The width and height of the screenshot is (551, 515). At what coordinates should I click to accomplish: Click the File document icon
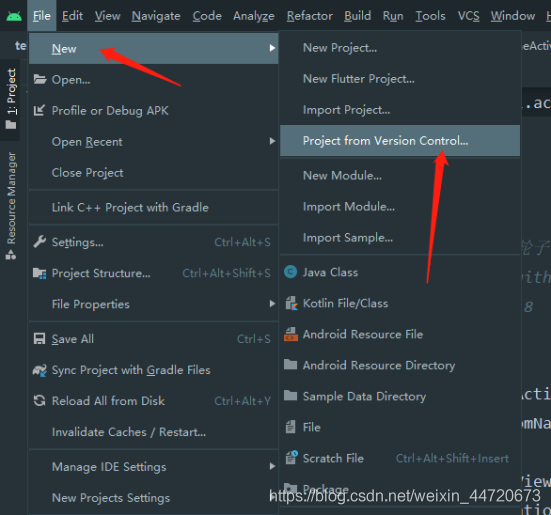[291, 427]
